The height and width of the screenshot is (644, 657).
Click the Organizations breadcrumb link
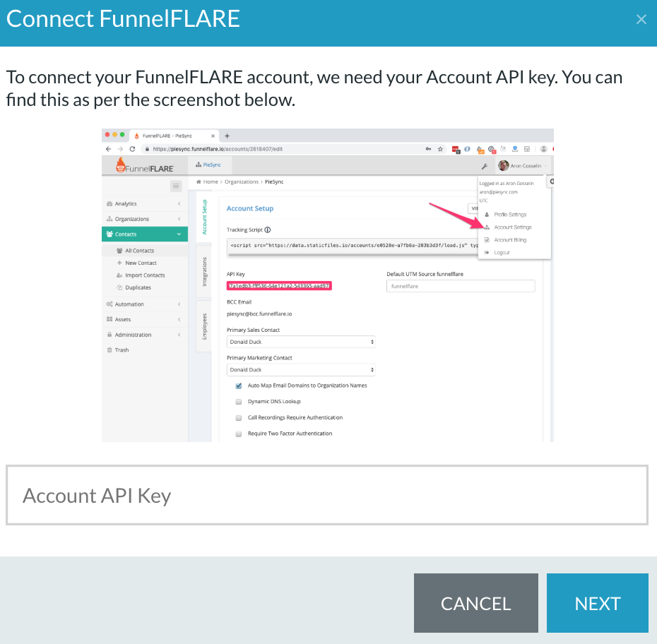[242, 181]
